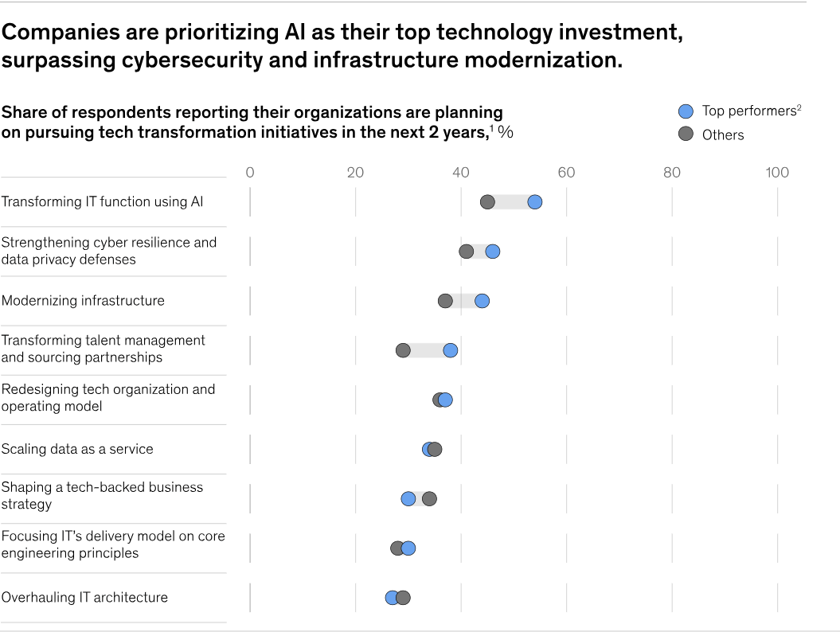The width and height of the screenshot is (840, 632).
Task: Click the 100 axis tick label
Action: [777, 173]
